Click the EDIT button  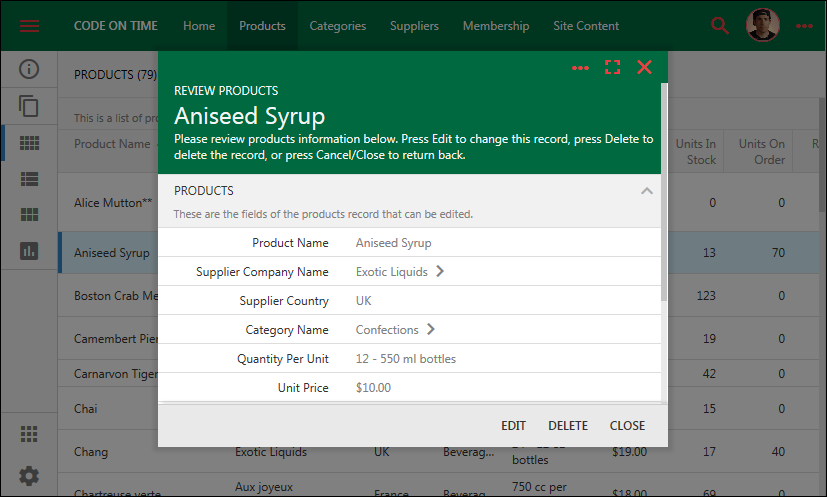click(x=513, y=426)
